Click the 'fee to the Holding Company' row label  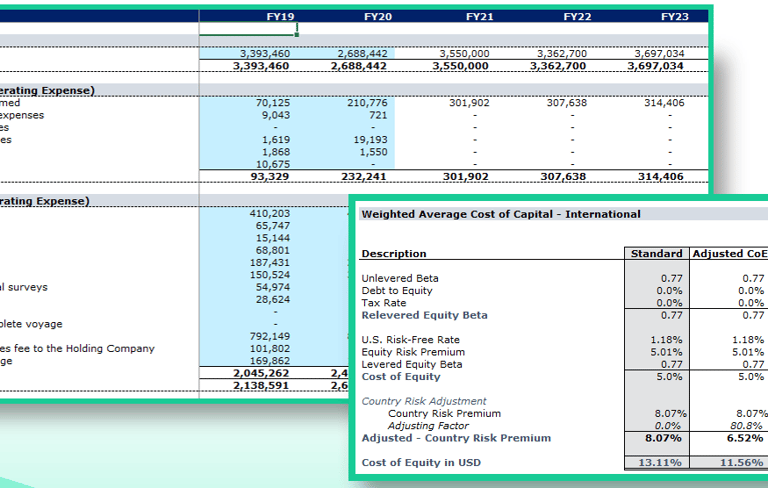pyautogui.click(x=77, y=348)
